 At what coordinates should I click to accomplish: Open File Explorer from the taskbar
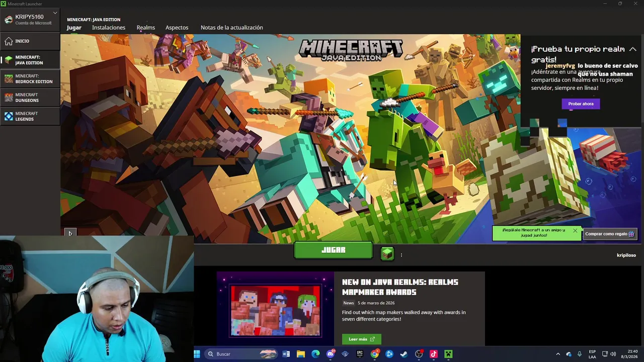(x=301, y=354)
